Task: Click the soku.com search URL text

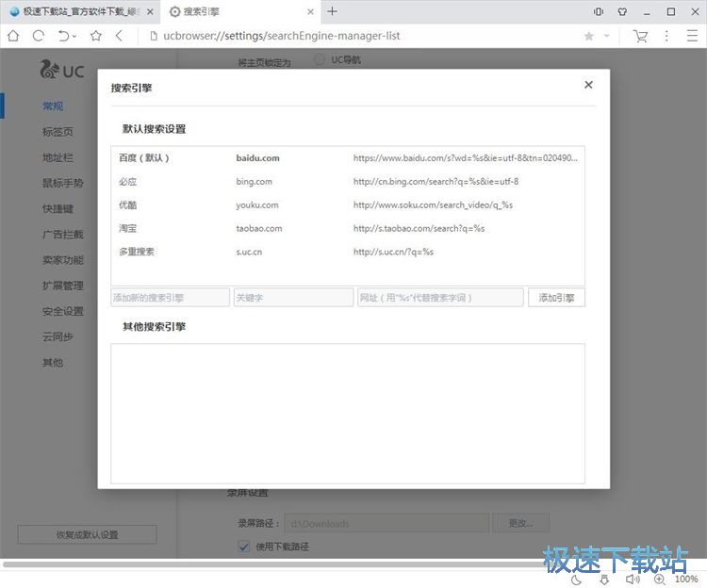Action: click(433, 205)
